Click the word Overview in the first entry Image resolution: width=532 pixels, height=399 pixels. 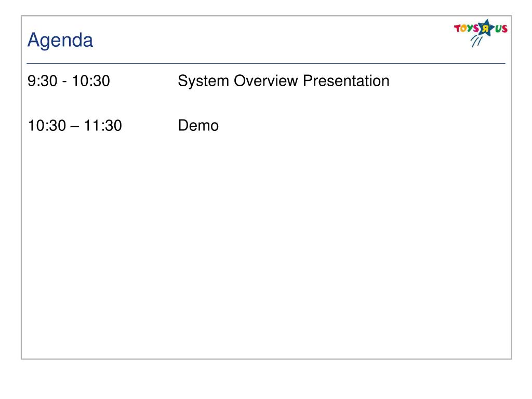pos(265,81)
